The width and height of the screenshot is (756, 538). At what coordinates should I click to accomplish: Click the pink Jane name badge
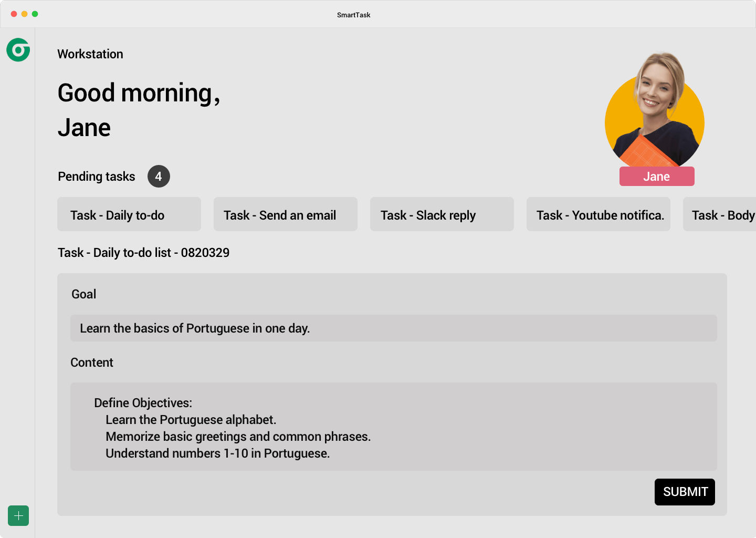click(x=656, y=177)
